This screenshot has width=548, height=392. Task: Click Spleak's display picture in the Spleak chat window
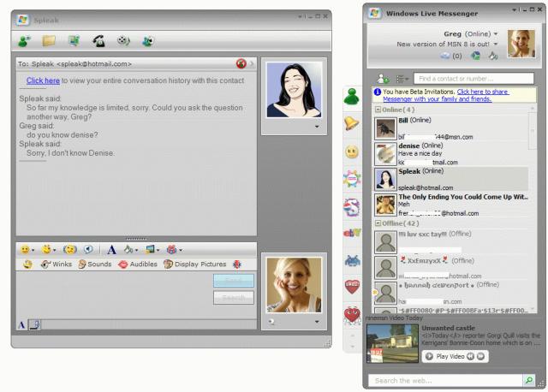[295, 90]
